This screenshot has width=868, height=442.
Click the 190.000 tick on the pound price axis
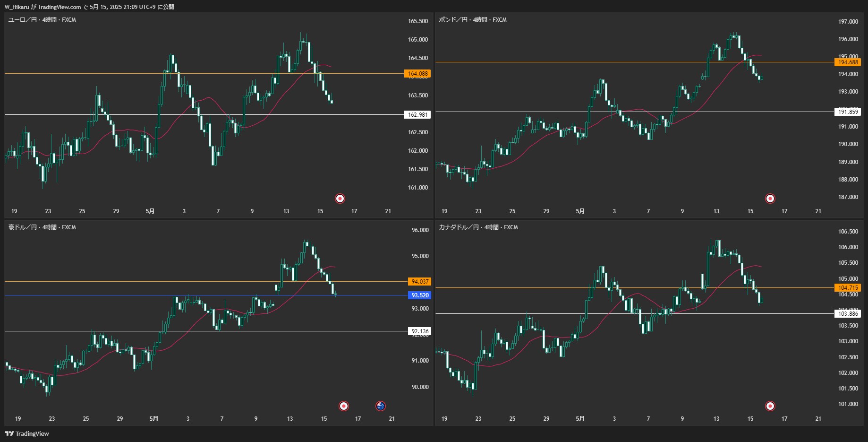coord(848,144)
